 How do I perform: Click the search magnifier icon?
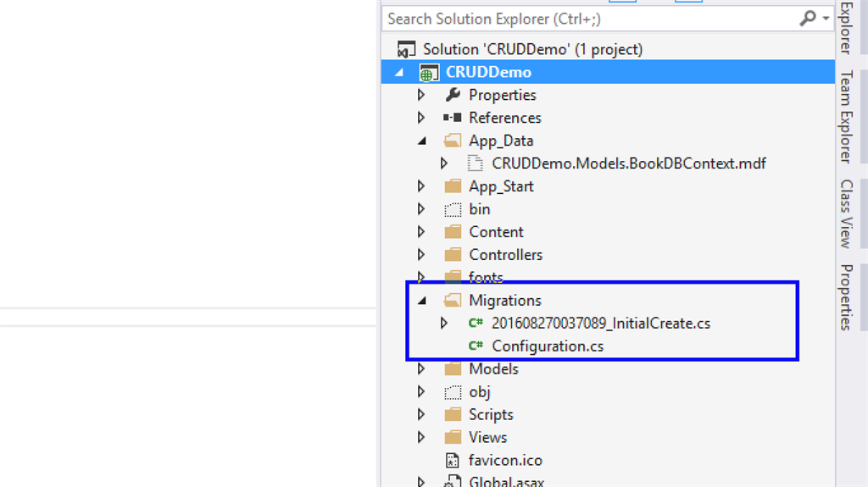coord(808,19)
